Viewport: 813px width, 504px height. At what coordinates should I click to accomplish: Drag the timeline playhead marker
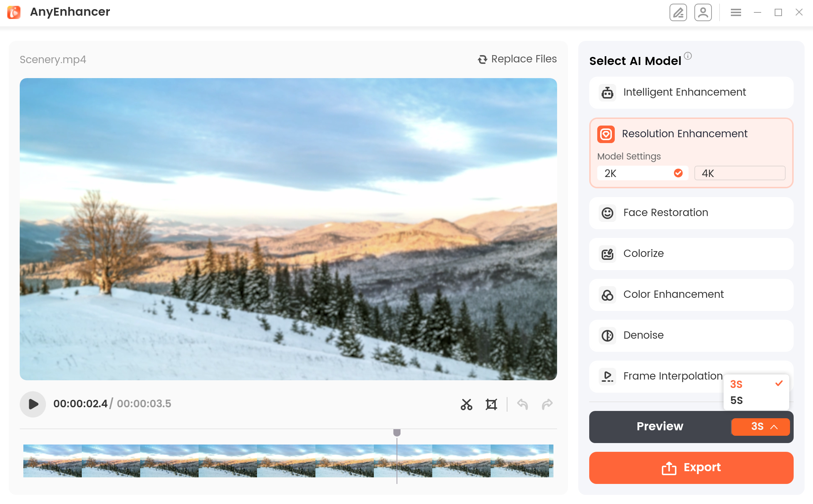396,432
